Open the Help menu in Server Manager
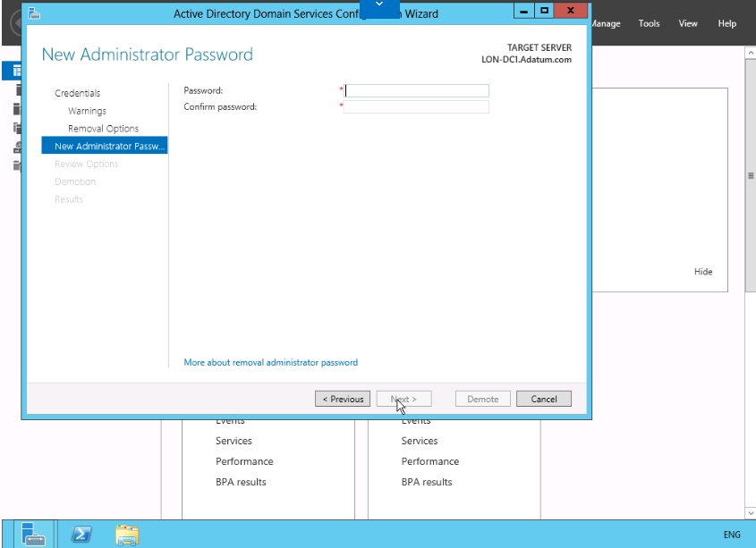Image resolution: width=756 pixels, height=548 pixels. pyautogui.click(x=726, y=23)
